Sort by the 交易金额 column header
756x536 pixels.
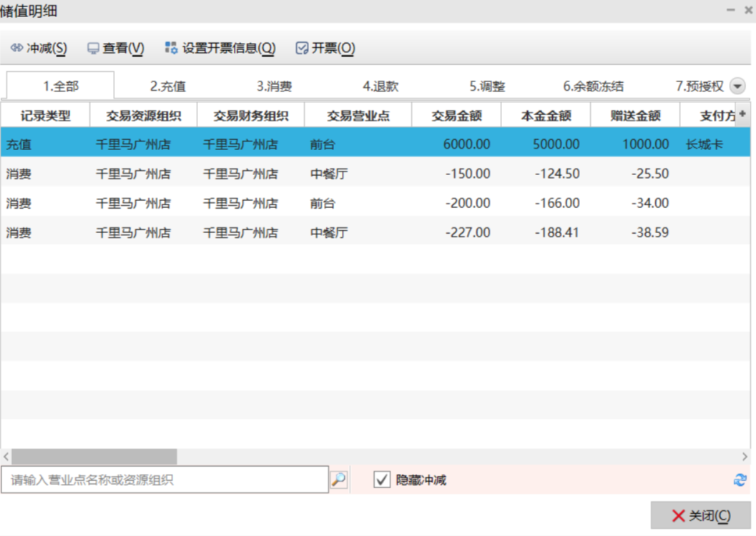[x=456, y=116]
